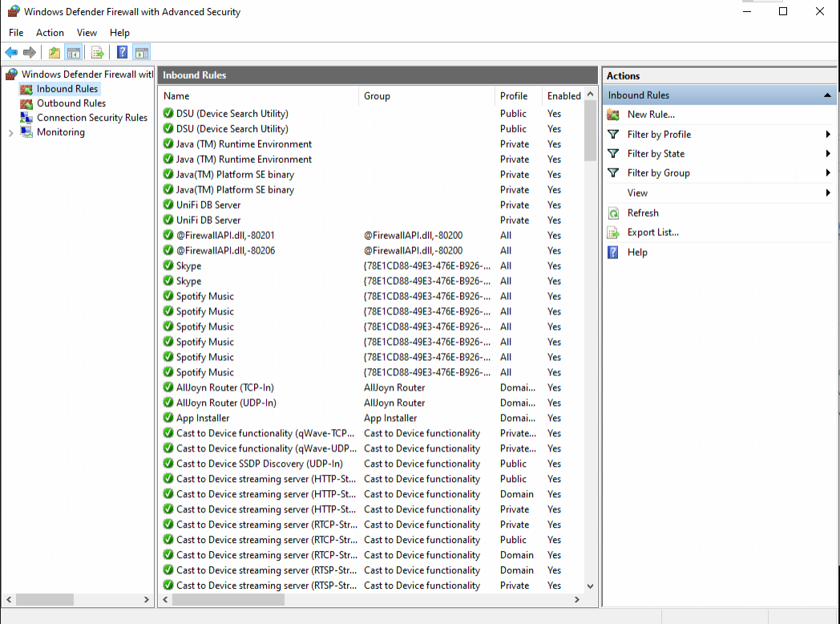Select the AllJoyn Router (UDP-In) rule
Viewport: 840px width, 624px height.
(372, 403)
